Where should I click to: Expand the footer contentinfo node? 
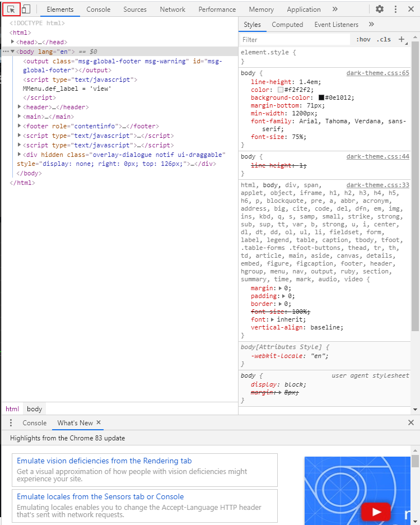19,126
